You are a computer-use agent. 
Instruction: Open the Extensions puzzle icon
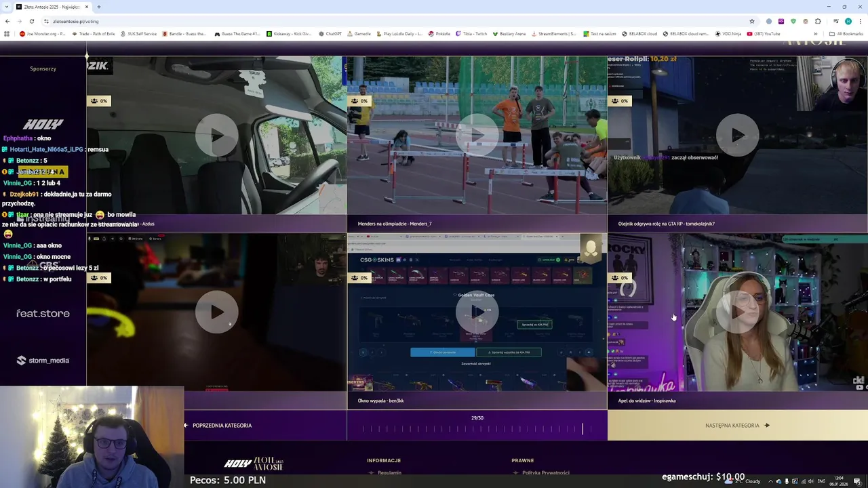818,21
